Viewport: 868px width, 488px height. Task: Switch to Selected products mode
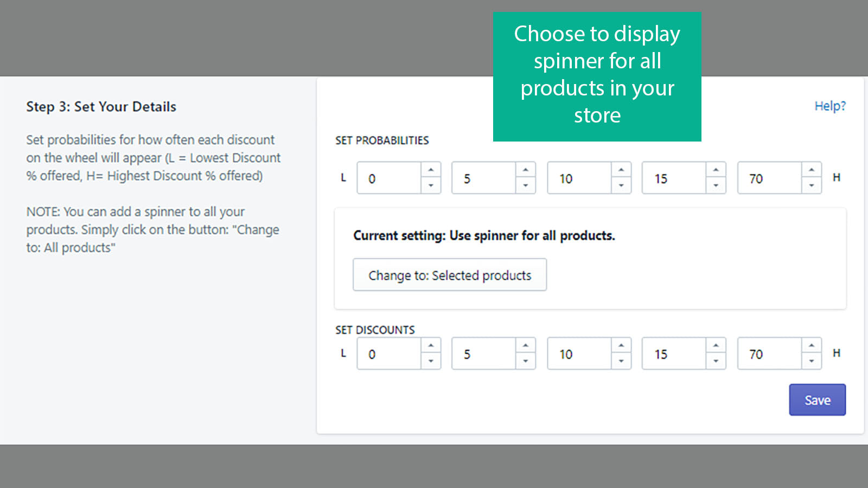tap(449, 275)
